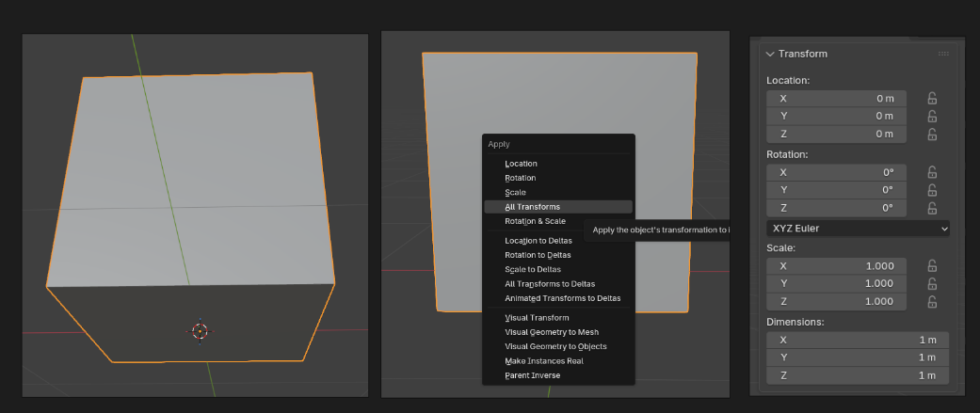Click the Rotation Z lock icon
The height and width of the screenshot is (413, 980).
[x=932, y=208]
